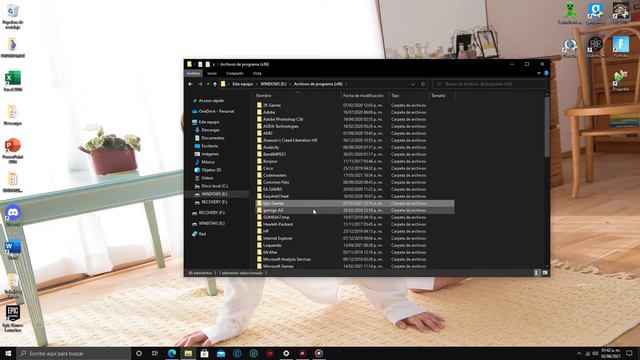Click Este equipo in the address breadcrumb

click(x=243, y=84)
